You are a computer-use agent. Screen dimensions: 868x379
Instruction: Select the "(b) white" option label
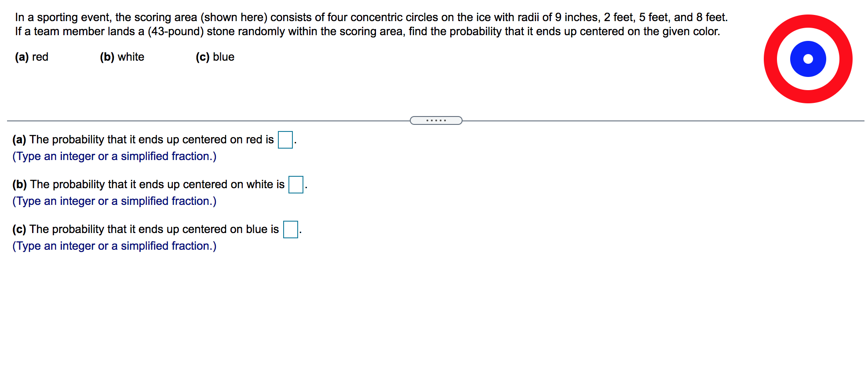coord(122,57)
